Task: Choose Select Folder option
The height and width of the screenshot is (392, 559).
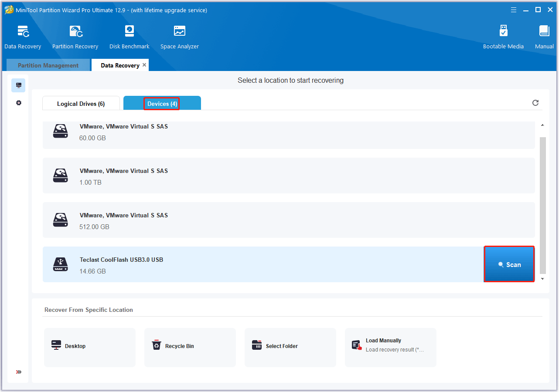Action: tap(290, 348)
